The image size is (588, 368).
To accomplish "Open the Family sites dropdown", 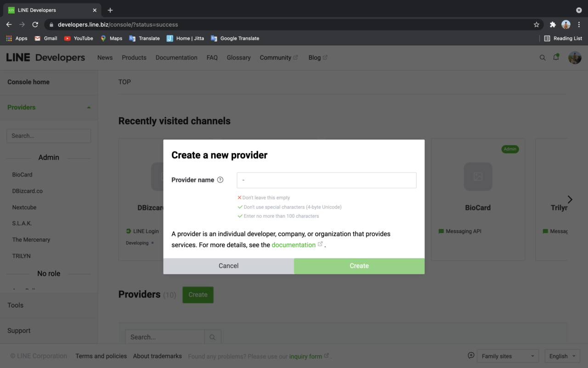I will tap(507, 356).
